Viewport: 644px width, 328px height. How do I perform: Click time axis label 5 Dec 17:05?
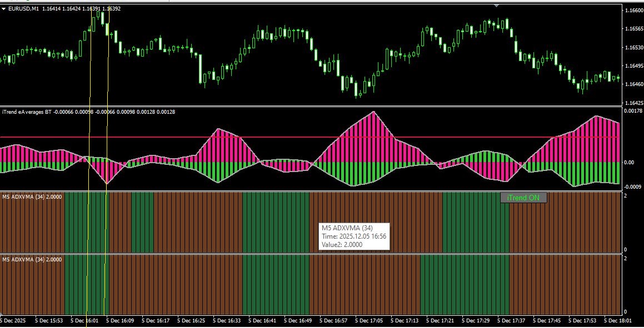[369, 321]
